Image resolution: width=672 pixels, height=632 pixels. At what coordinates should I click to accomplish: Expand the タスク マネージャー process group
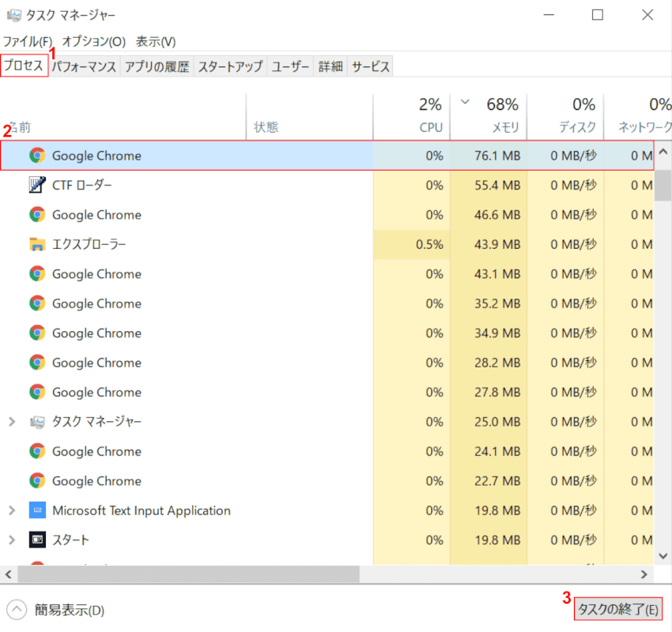12,422
